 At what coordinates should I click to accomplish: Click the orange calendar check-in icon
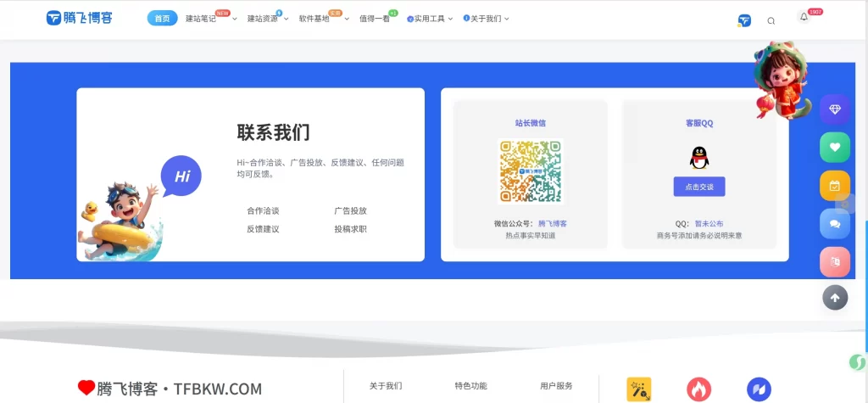[835, 186]
